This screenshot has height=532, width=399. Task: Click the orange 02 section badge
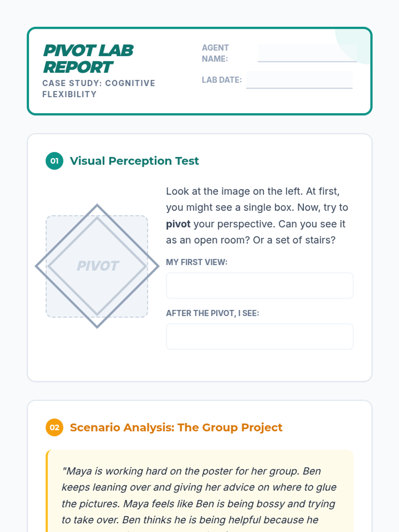coord(55,427)
